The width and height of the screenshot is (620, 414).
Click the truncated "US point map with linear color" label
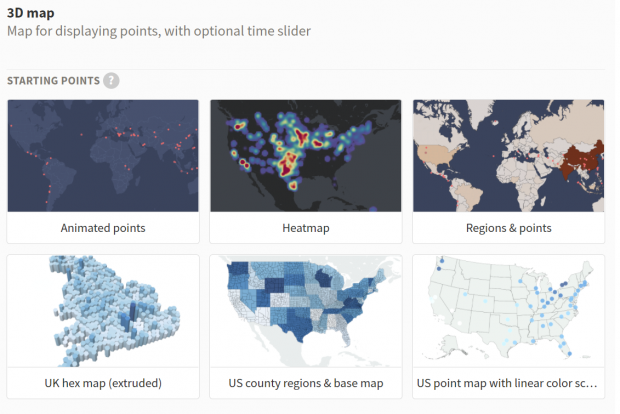tap(508, 383)
